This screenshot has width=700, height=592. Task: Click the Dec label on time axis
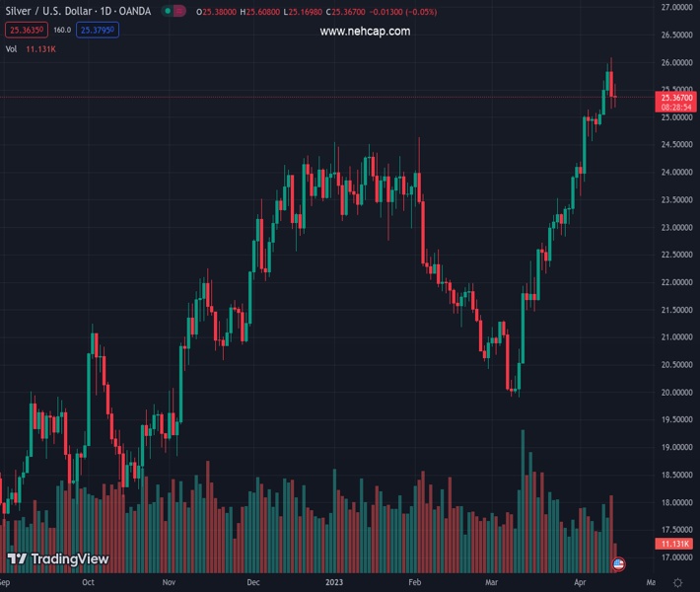click(253, 582)
